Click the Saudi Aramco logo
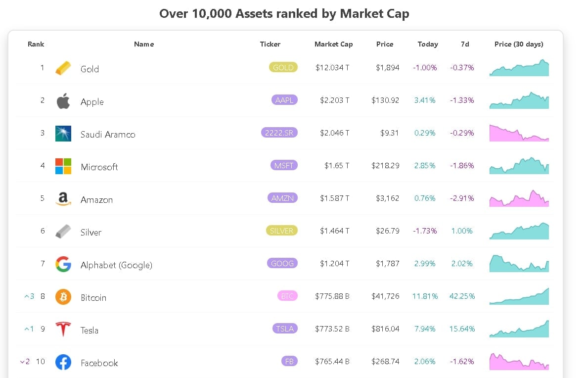 click(x=63, y=134)
